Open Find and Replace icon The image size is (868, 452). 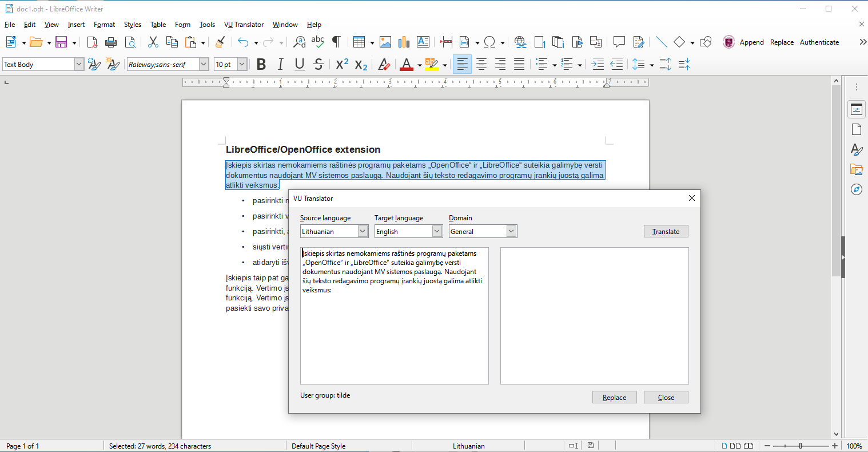point(299,42)
